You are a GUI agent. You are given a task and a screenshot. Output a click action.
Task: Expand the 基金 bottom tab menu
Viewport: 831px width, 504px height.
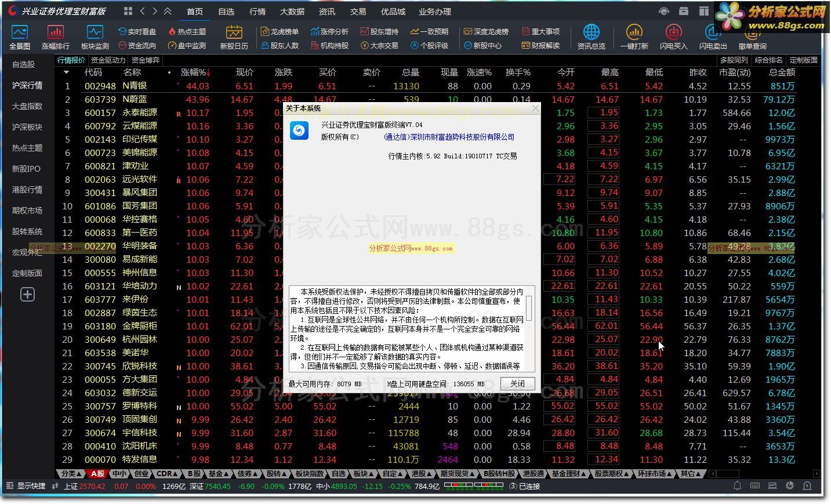coord(219,474)
